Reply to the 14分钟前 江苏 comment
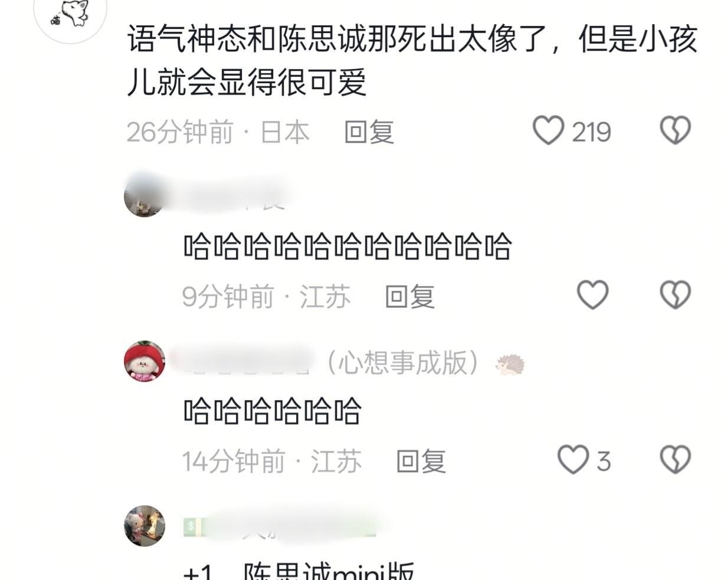Viewport: 728px width, 580px height. 421,461
